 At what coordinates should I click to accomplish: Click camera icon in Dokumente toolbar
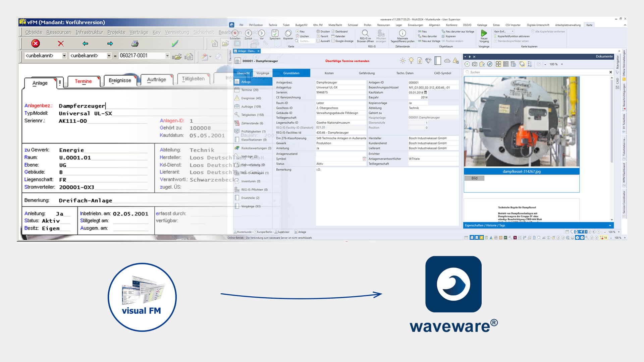[475, 64]
